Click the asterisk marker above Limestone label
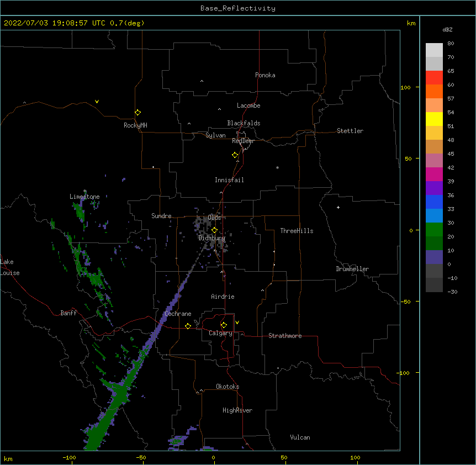This screenshot has height=465, width=476. [x=85, y=191]
